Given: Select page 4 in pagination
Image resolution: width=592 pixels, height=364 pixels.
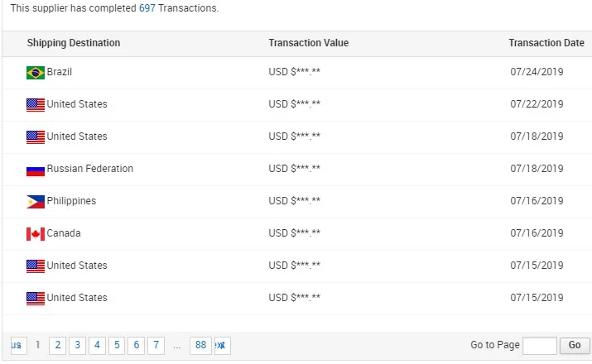Looking at the screenshot, I should pyautogui.click(x=97, y=345).
